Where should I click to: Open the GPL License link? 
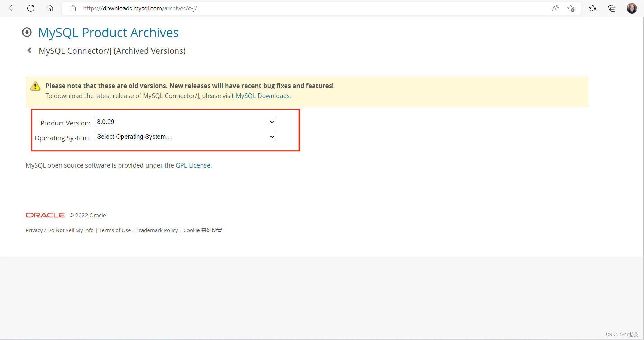point(193,165)
